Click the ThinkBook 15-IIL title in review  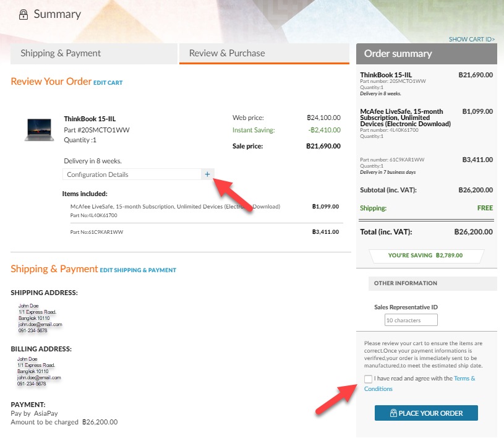pos(90,119)
